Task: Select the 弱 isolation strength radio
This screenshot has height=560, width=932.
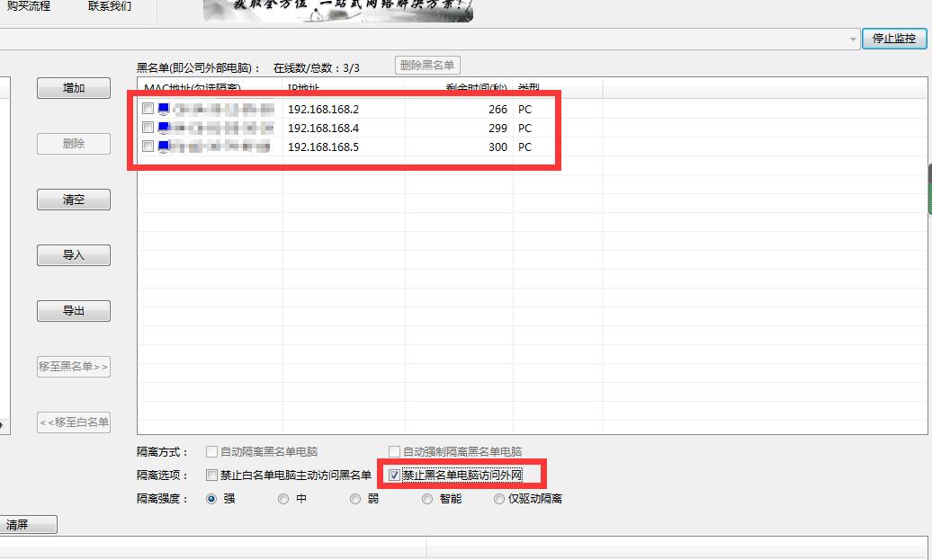Action: click(355, 499)
